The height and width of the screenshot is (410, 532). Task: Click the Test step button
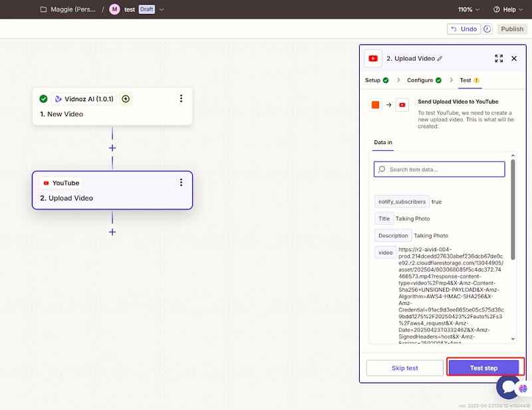pos(484,368)
